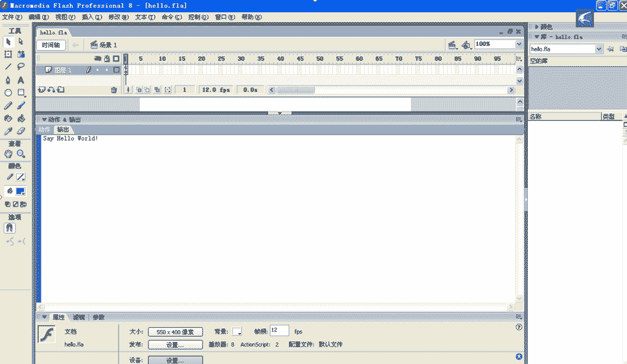Click the delete layer trash icon
Viewport: 627px width, 364px height.
114,90
